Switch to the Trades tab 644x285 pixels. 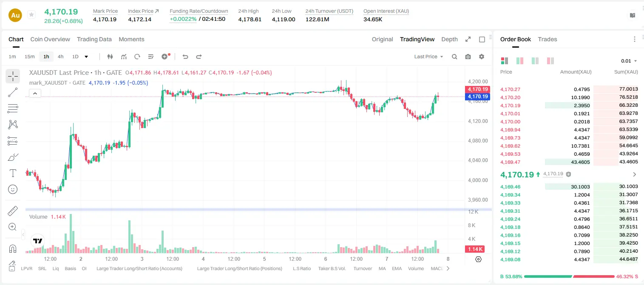[548, 39]
